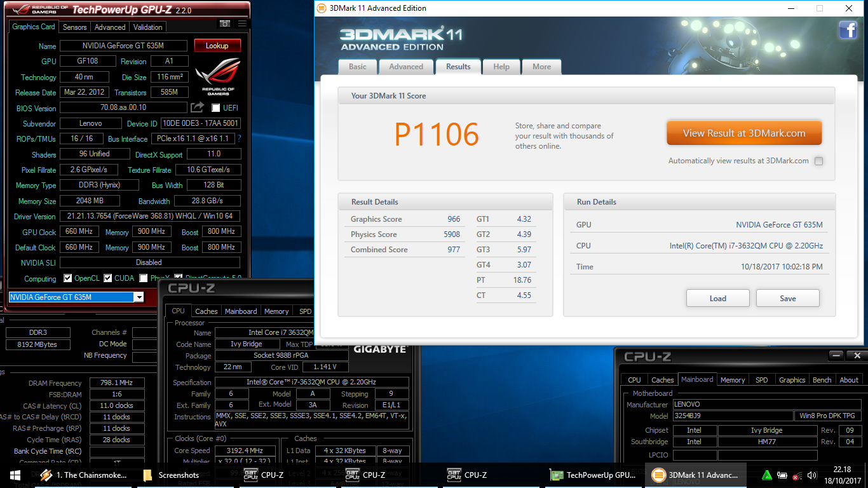Open About tab in the CPU-Z motherboard window
The image size is (868, 488).
(849, 380)
